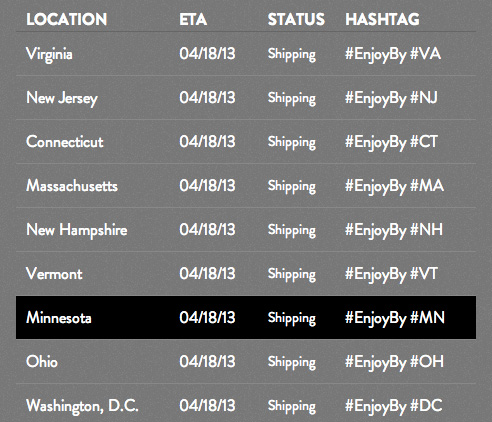
Task: Select the New Jersey location
Action: click(x=62, y=98)
